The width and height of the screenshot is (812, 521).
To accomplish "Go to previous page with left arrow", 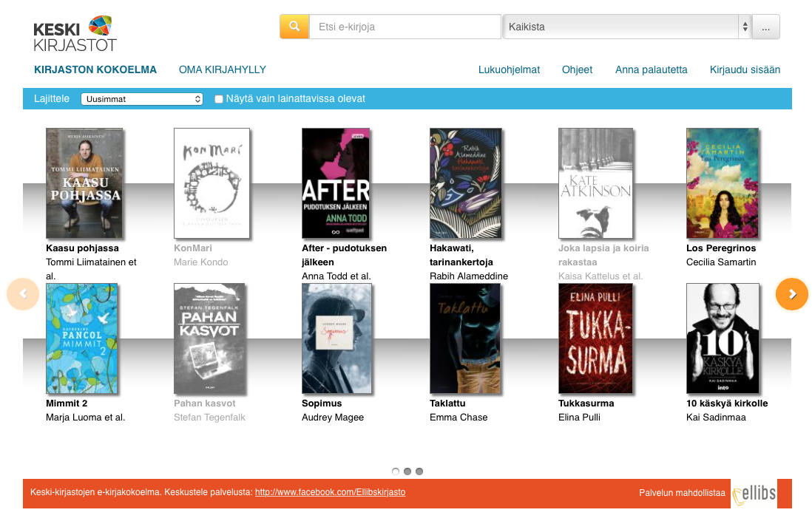I will tap(23, 294).
